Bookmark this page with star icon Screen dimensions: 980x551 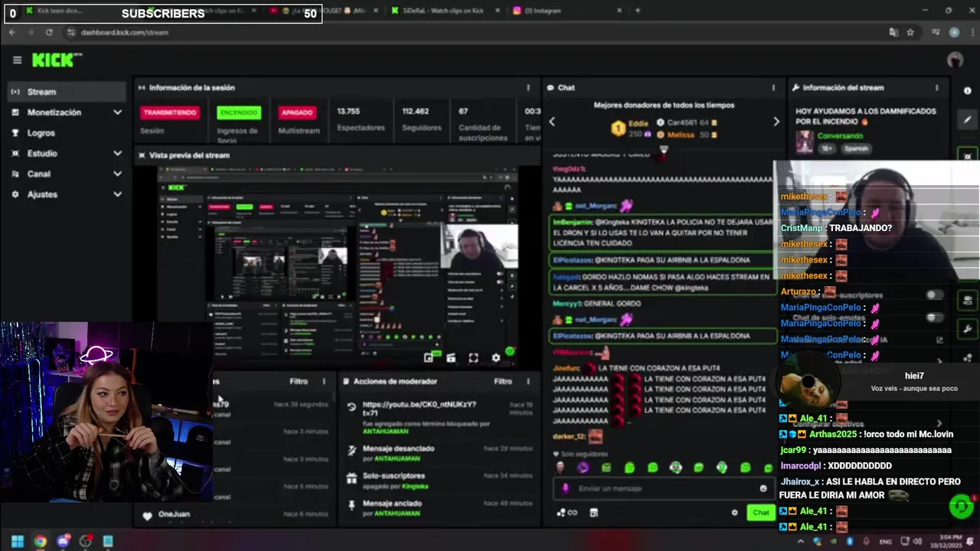[x=910, y=32]
